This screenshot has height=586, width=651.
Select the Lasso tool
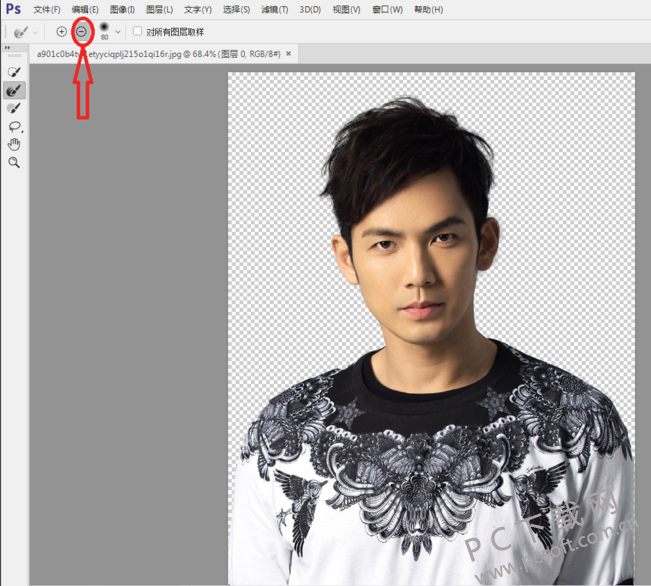click(14, 126)
